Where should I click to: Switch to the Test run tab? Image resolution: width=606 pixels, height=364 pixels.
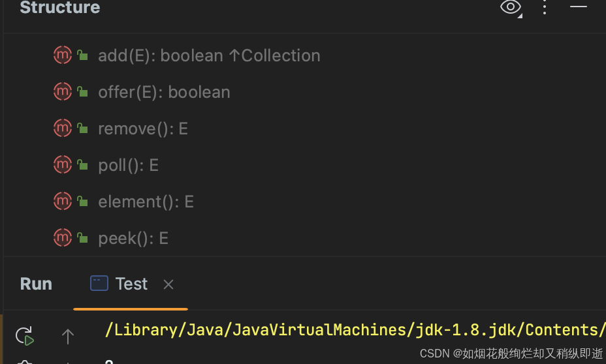[x=119, y=284]
